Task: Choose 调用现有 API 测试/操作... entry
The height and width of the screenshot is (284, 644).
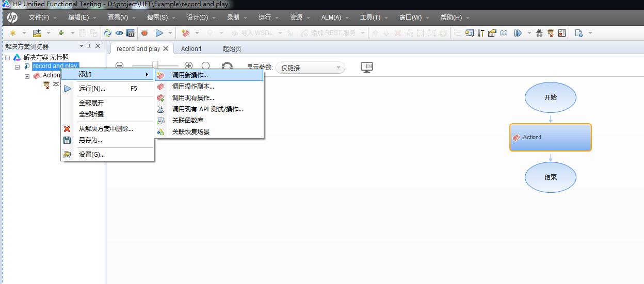Action: coord(209,109)
